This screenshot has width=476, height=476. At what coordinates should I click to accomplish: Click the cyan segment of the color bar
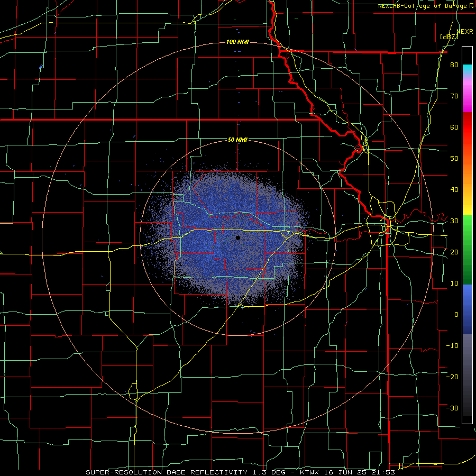[x=467, y=69]
